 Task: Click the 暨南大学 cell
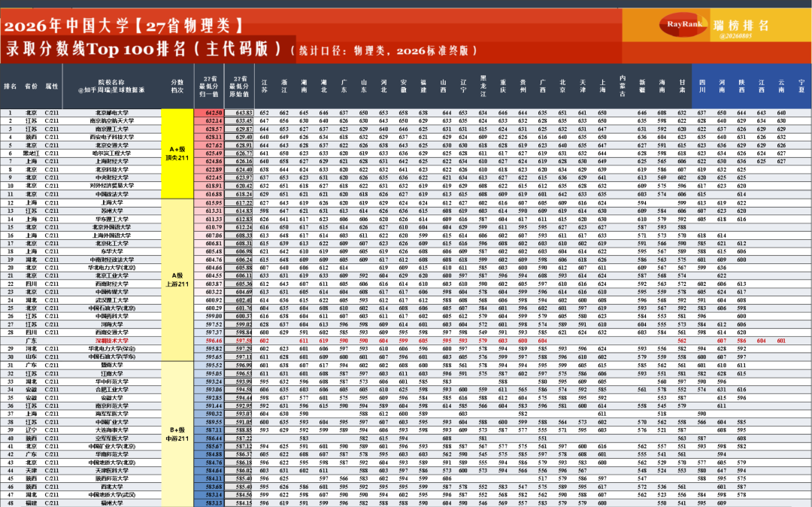tap(112, 365)
